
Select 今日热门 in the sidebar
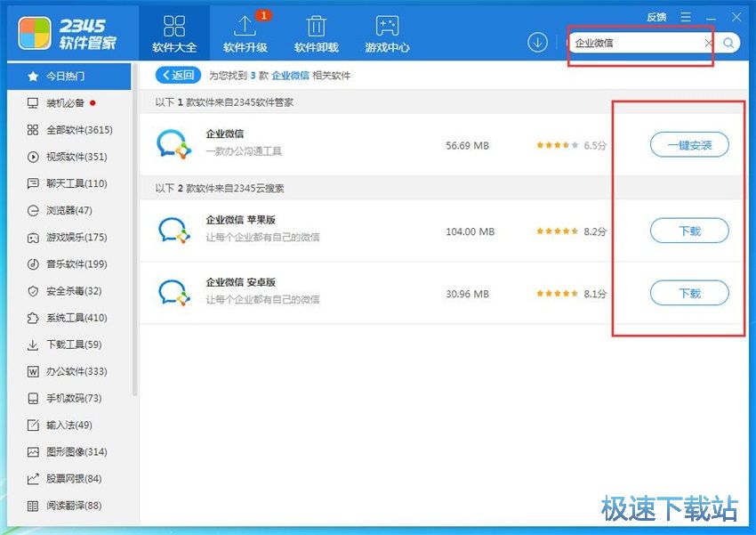[69, 77]
